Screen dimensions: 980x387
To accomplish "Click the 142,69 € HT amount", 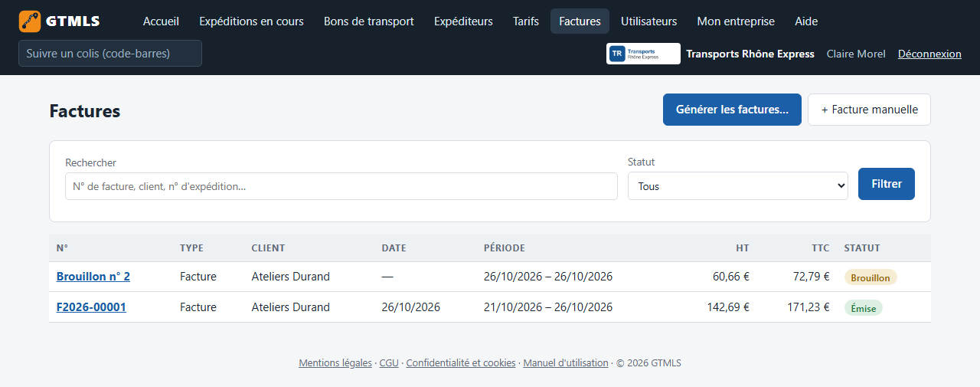I will [728, 307].
